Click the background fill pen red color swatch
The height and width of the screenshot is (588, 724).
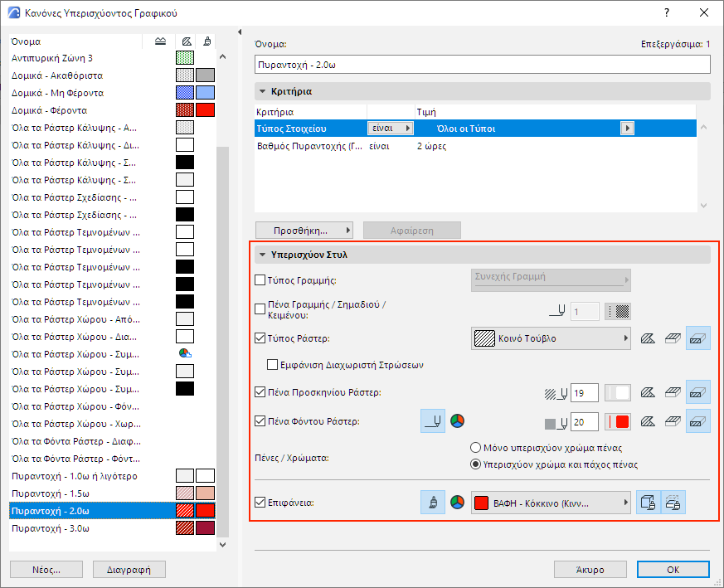coord(618,421)
